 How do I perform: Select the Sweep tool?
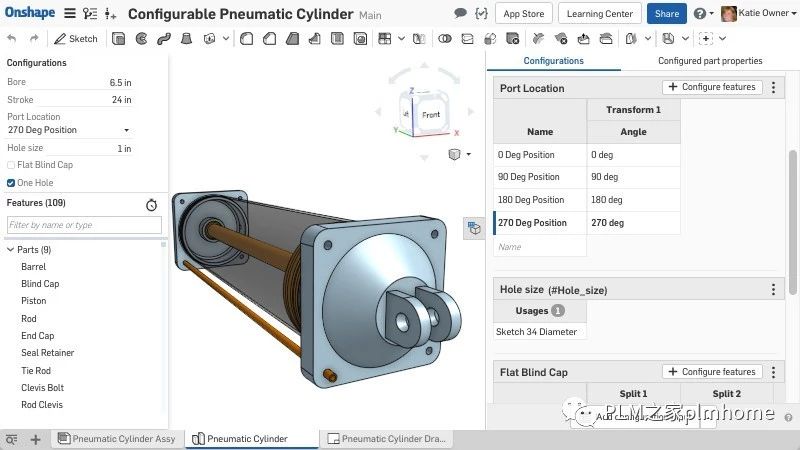click(164, 39)
